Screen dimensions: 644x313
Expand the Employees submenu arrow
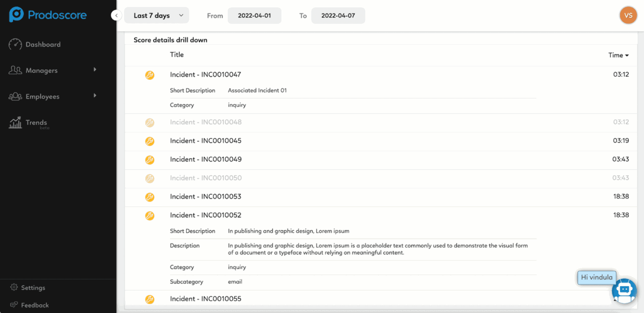[95, 96]
